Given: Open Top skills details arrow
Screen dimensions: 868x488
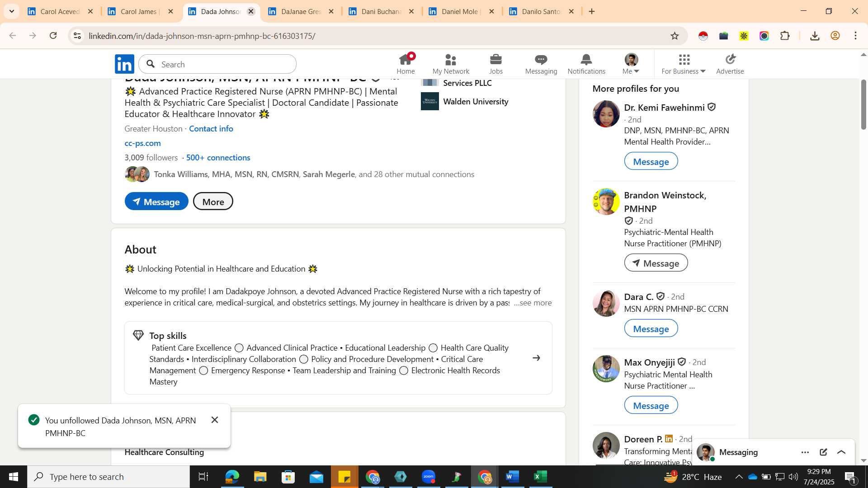Looking at the screenshot, I should pos(536,358).
